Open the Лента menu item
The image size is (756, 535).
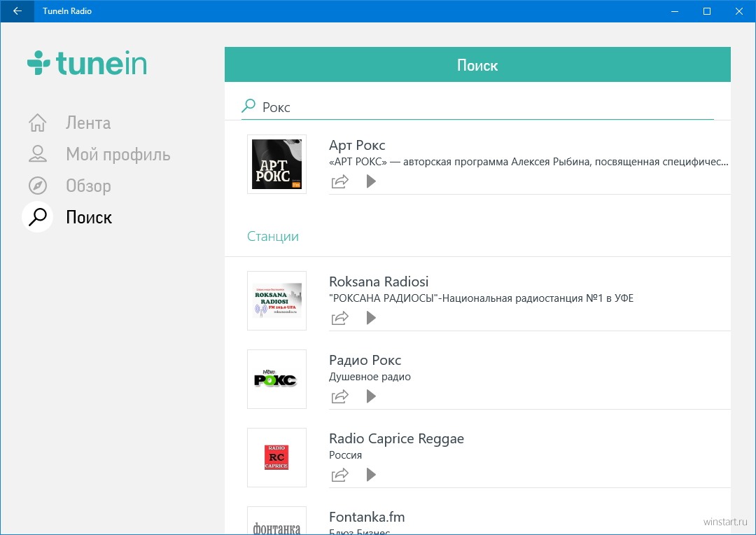(x=88, y=123)
